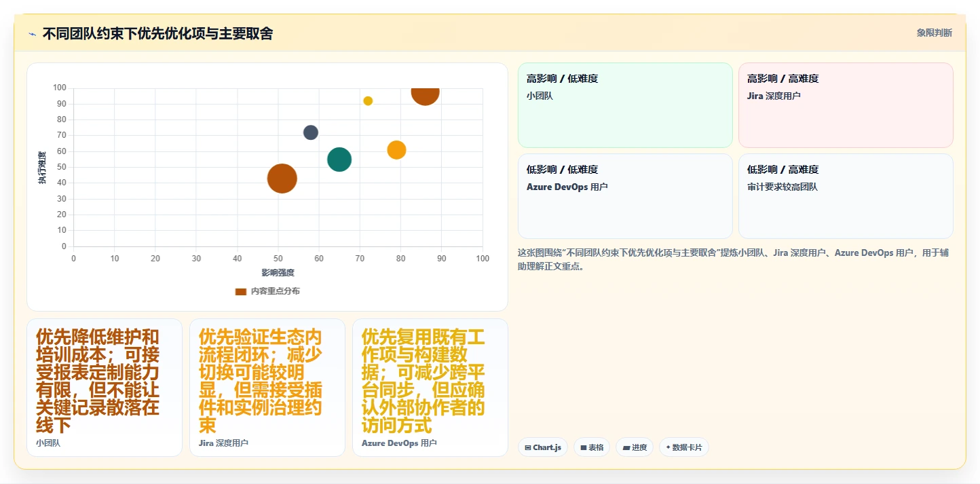
Task: Click Jira 深度用户 label under orange card
Action: [x=223, y=443]
